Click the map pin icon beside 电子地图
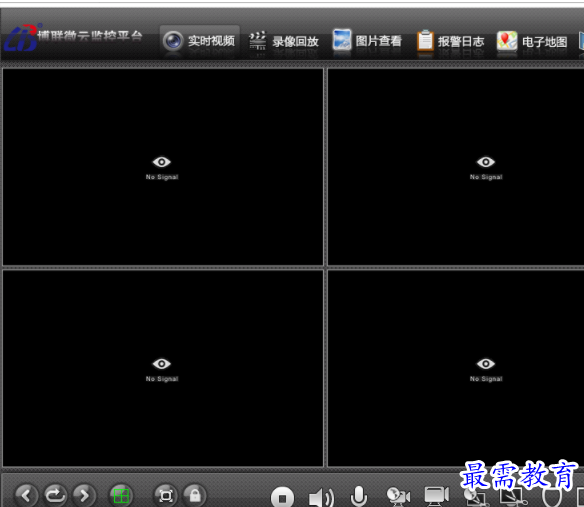 507,40
